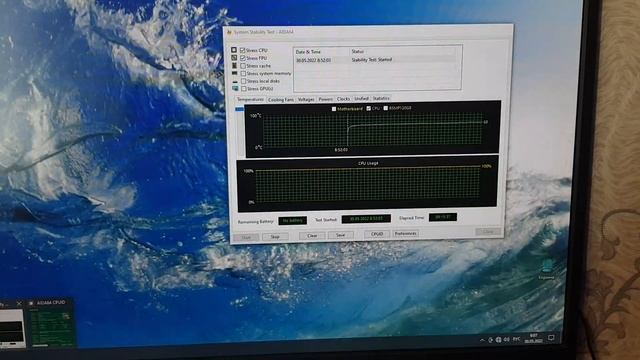This screenshot has height=360, width=640.
Task: Click the greyed Close button
Action: pos(488,231)
